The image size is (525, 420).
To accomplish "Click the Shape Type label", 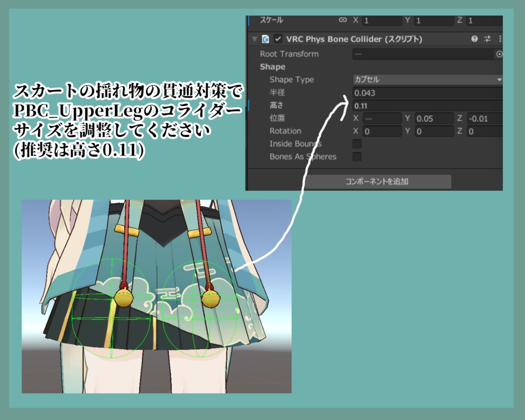I will 292,79.
